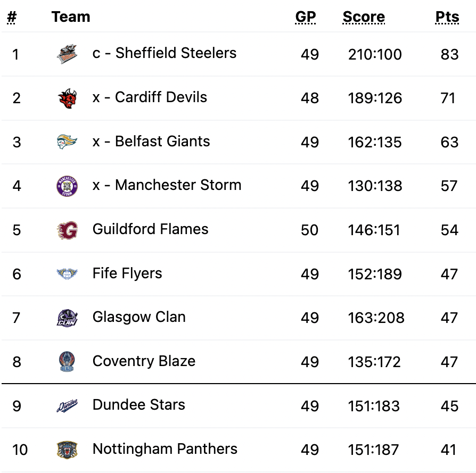Image resolution: width=476 pixels, height=473 pixels.
Task: Click the Sheffield Steelers team logo
Action: pyautogui.click(x=67, y=54)
